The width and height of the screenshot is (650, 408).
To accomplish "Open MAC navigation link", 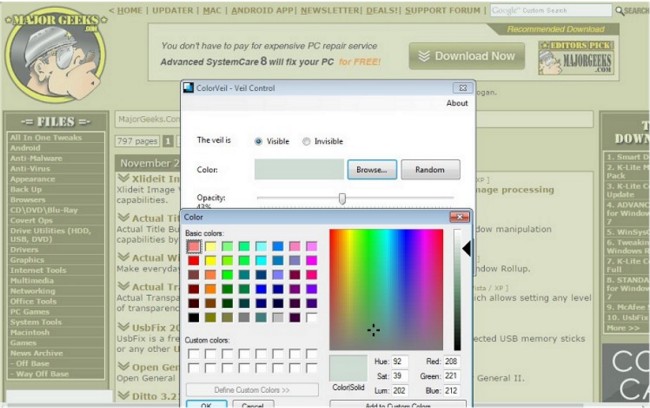I will [x=212, y=10].
